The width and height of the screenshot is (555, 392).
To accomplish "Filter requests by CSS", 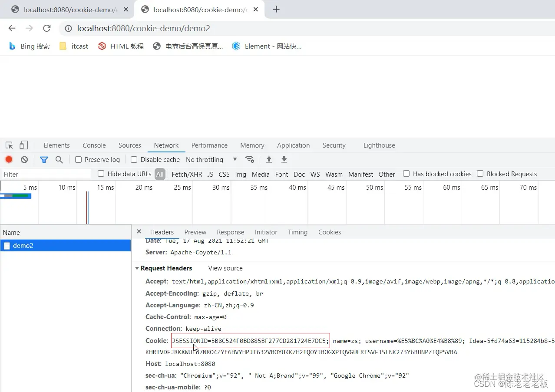I will coord(224,174).
